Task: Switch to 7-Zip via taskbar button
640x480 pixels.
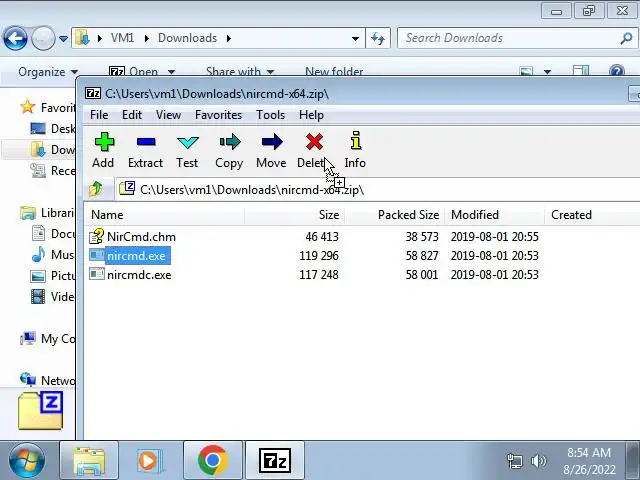Action: (x=275, y=460)
